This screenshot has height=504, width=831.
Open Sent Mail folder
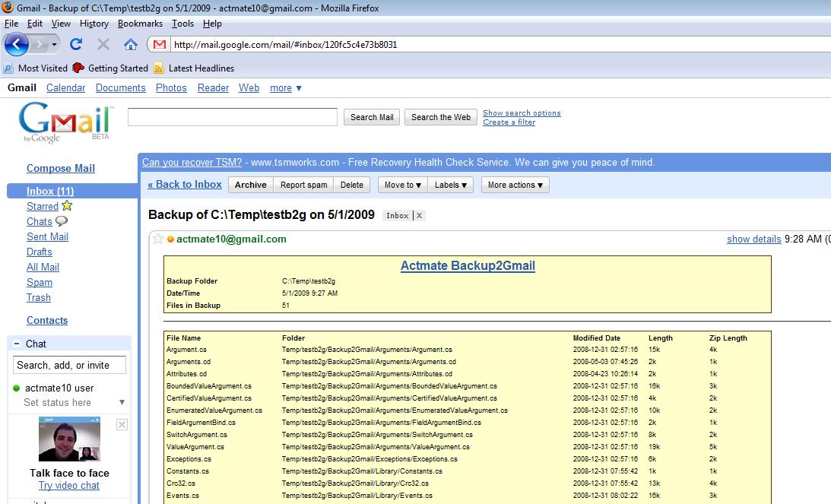tap(47, 237)
